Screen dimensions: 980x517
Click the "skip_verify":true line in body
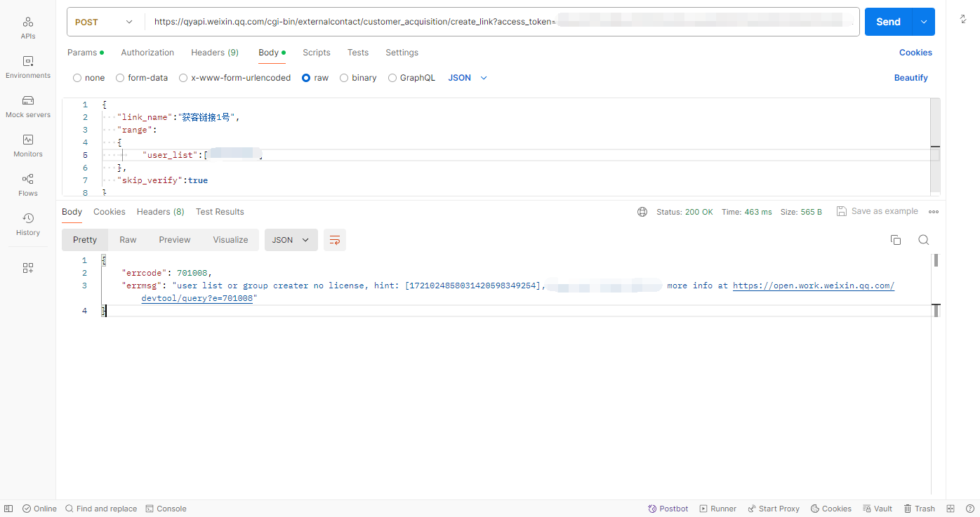tap(162, 180)
